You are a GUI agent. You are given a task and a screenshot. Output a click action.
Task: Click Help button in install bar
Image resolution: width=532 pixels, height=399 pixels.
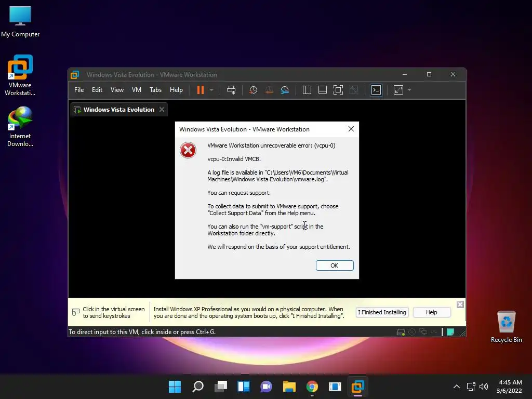point(432,312)
